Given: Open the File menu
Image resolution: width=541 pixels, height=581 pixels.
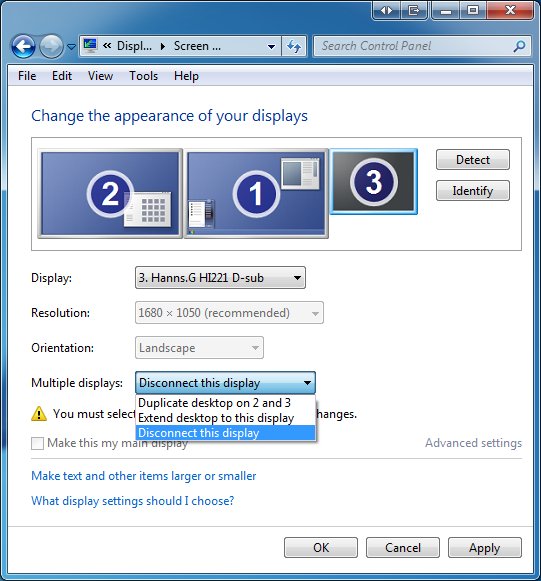Looking at the screenshot, I should click(27, 76).
